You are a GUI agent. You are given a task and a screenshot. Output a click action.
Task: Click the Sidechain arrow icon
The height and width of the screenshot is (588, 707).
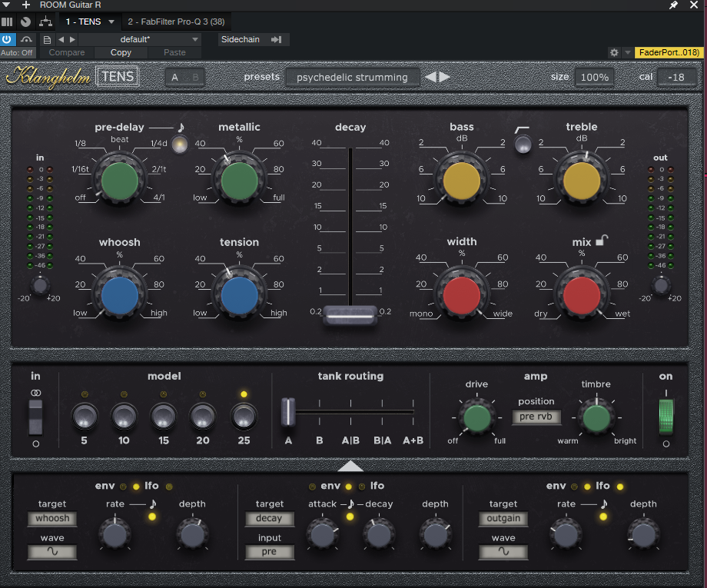[276, 39]
